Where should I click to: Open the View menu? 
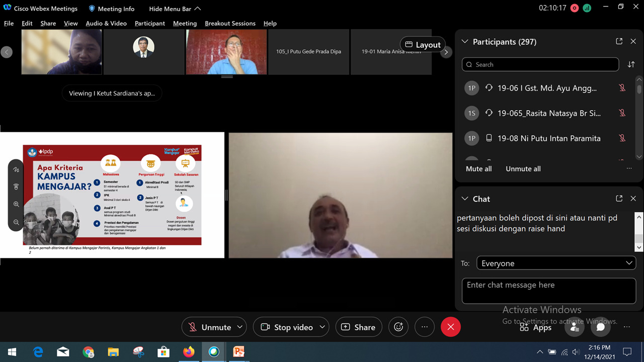tap(71, 23)
